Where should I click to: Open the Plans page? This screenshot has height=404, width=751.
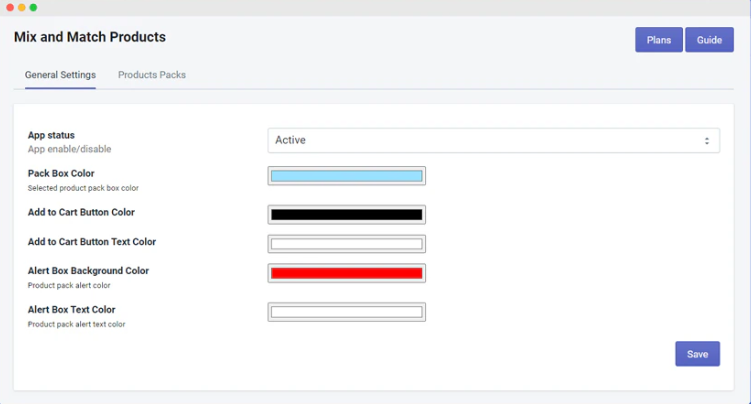point(658,40)
